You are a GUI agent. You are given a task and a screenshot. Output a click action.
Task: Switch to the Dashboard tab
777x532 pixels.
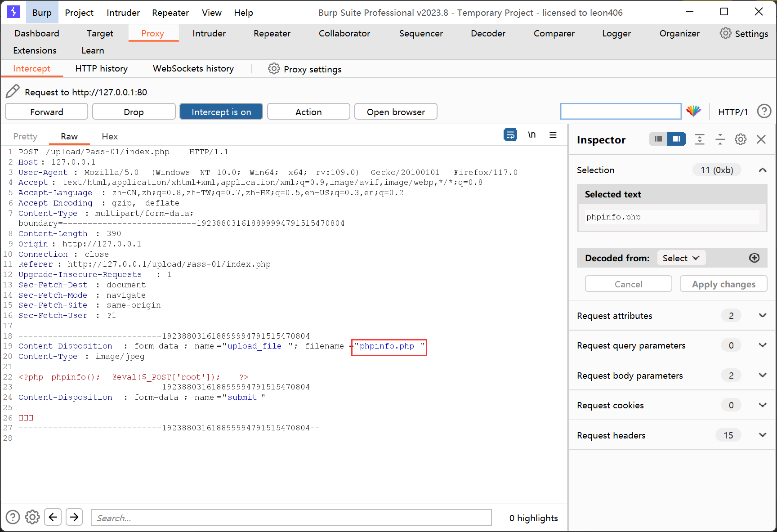(37, 33)
